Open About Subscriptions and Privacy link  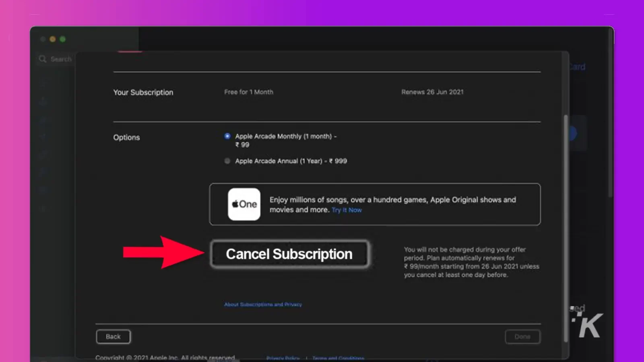[x=263, y=304]
